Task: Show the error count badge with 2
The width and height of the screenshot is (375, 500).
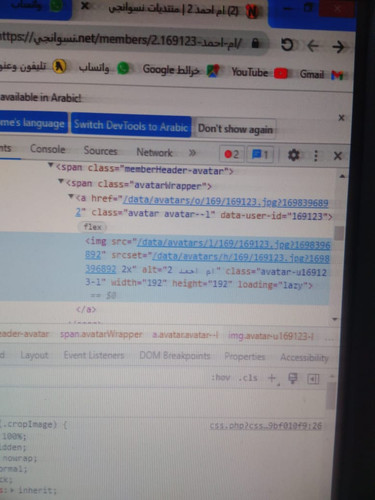Action: coord(232,154)
